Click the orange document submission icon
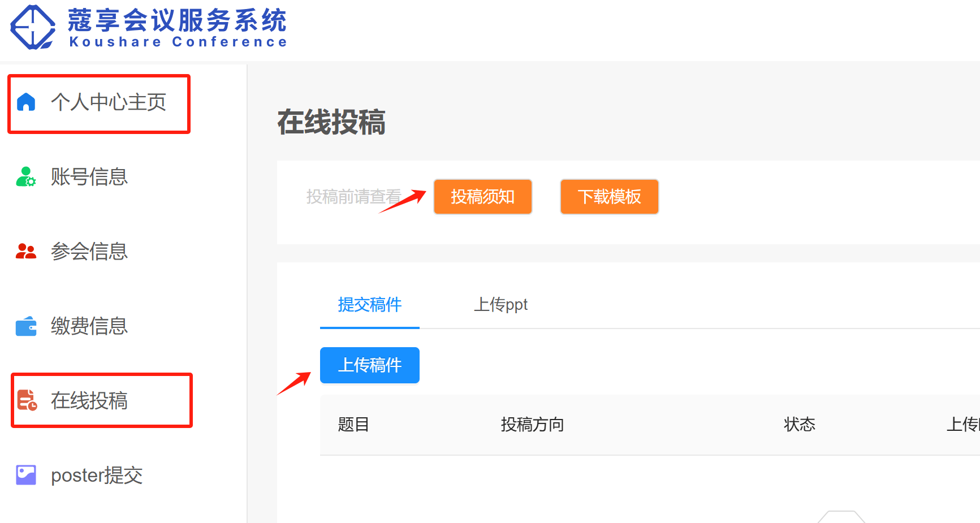The height and width of the screenshot is (523, 980). pos(26,400)
